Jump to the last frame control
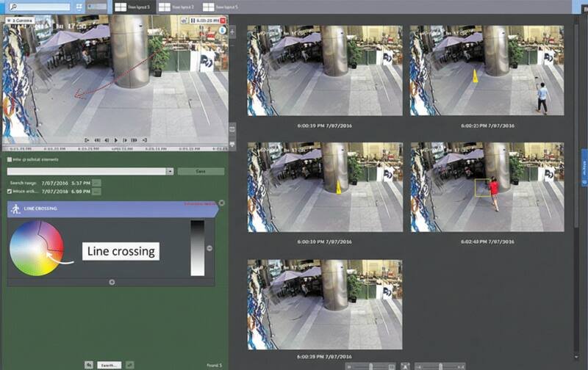 144,140
